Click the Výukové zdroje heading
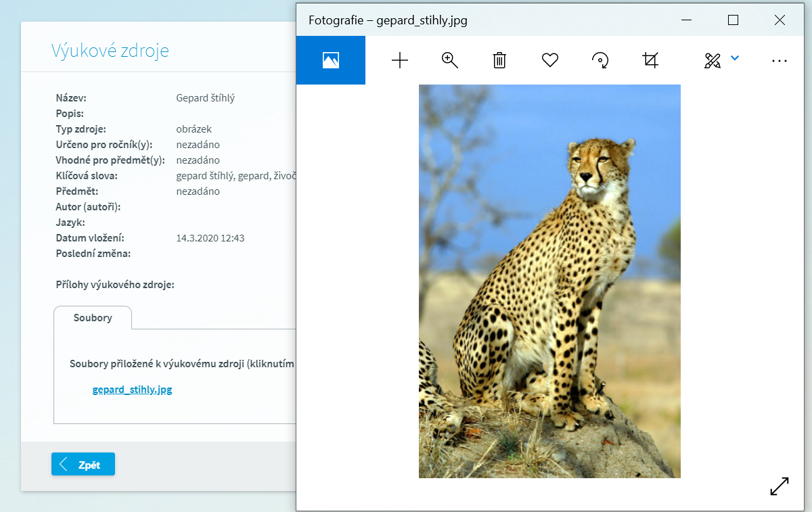 click(110, 51)
